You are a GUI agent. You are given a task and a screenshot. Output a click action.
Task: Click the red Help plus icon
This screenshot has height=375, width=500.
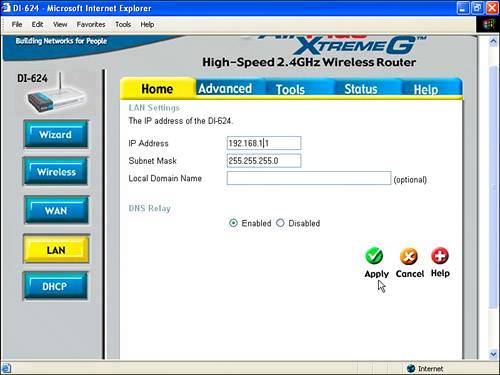tap(440, 256)
